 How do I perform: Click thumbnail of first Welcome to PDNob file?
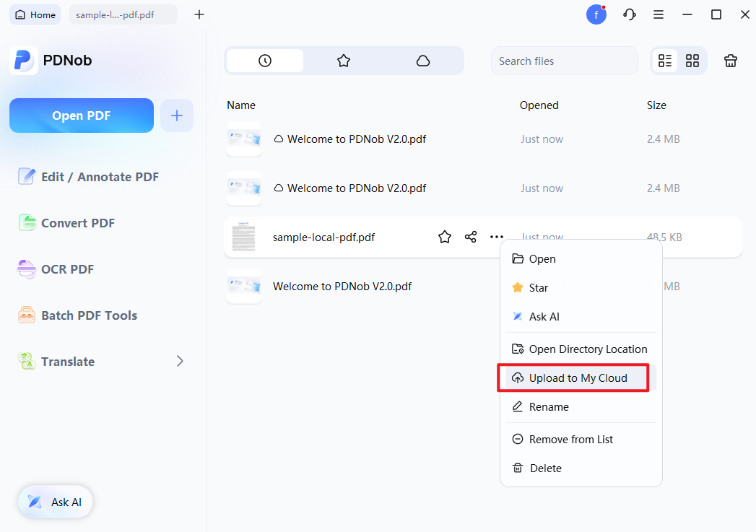pyautogui.click(x=244, y=139)
